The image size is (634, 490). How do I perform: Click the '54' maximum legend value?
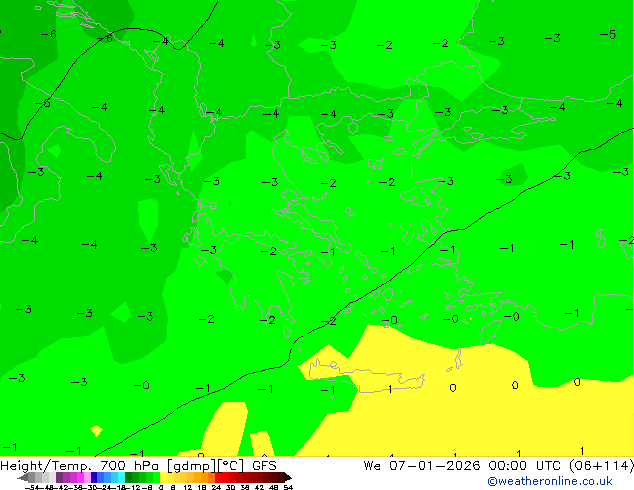click(x=288, y=487)
